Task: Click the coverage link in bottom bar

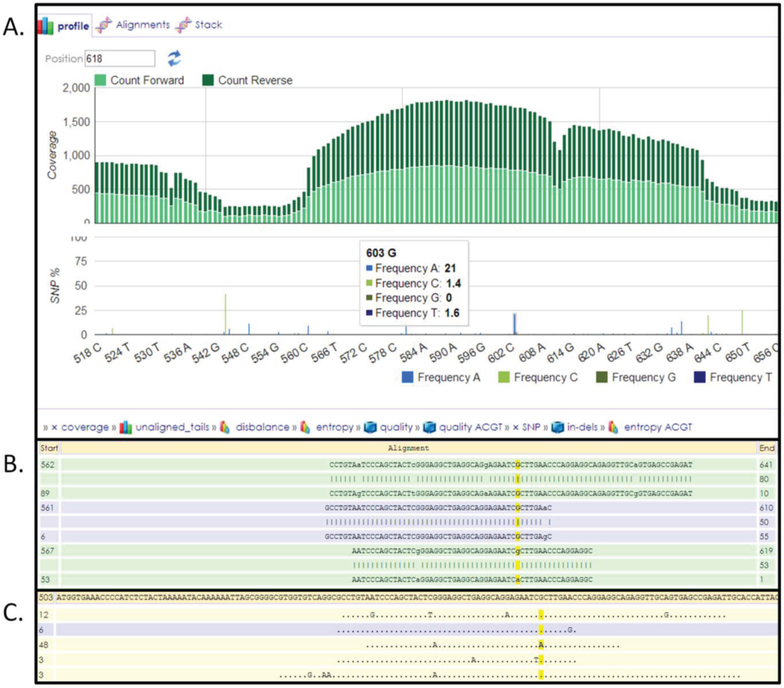Action: [x=85, y=427]
